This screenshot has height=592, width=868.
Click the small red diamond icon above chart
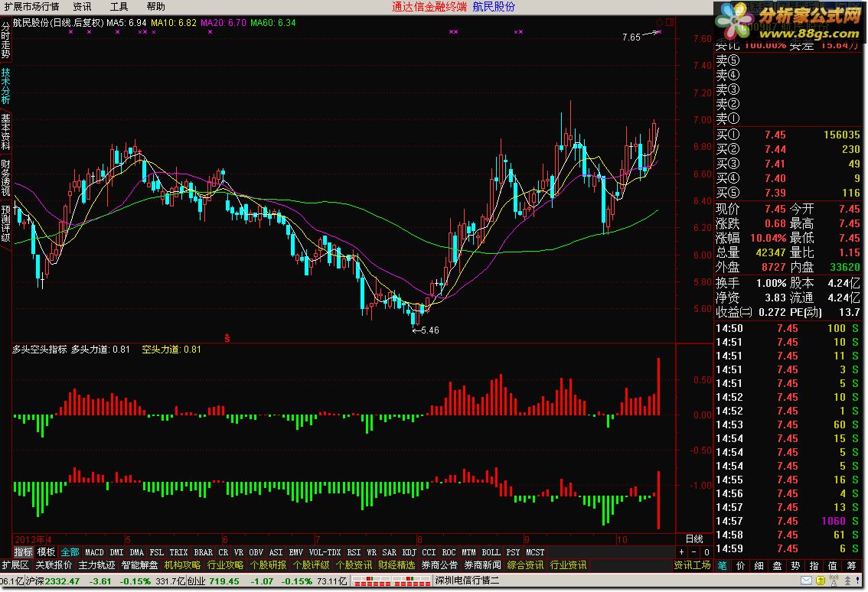click(x=659, y=22)
